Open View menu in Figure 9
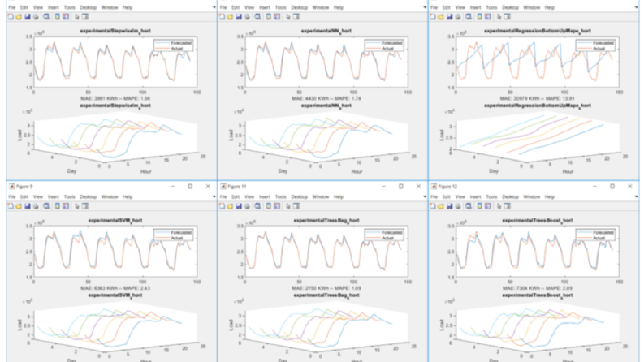 [38, 196]
